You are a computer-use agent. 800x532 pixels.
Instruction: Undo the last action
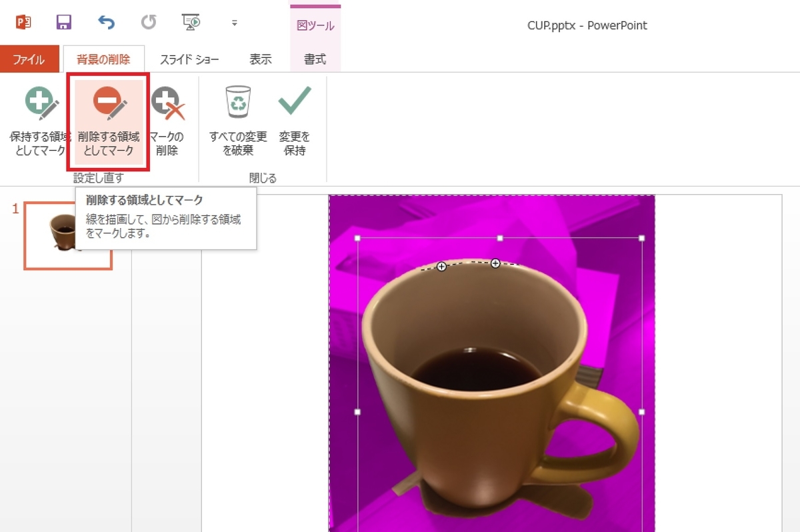(106, 23)
